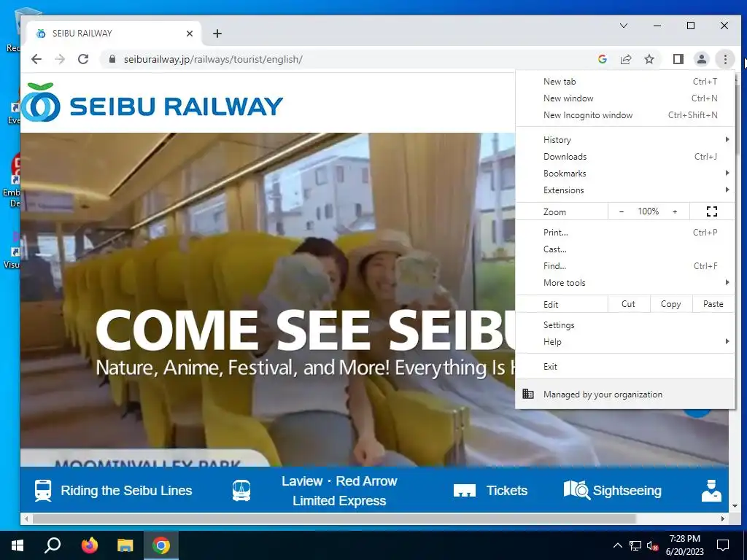747x560 pixels.
Task: Click the Laview express train icon
Action: (241, 491)
